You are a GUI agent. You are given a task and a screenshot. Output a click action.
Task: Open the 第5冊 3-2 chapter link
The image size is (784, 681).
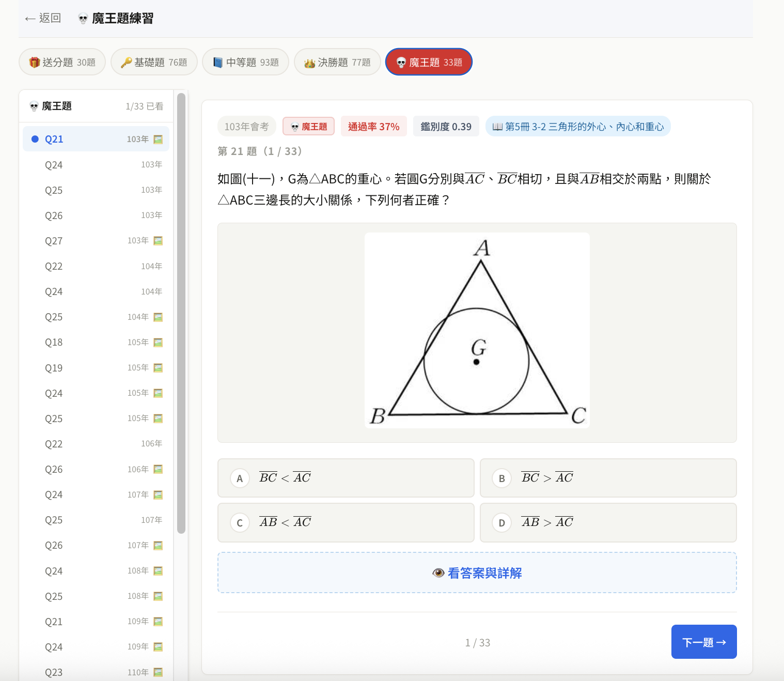(x=578, y=126)
